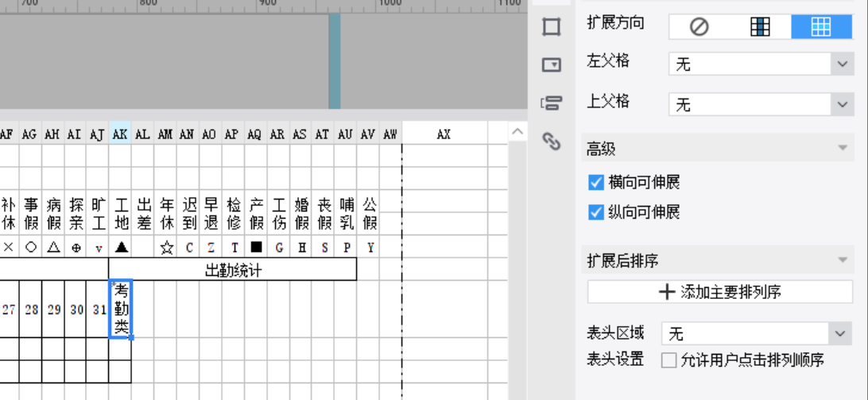Select column header AX
This screenshot has height=400, width=868.
[444, 134]
